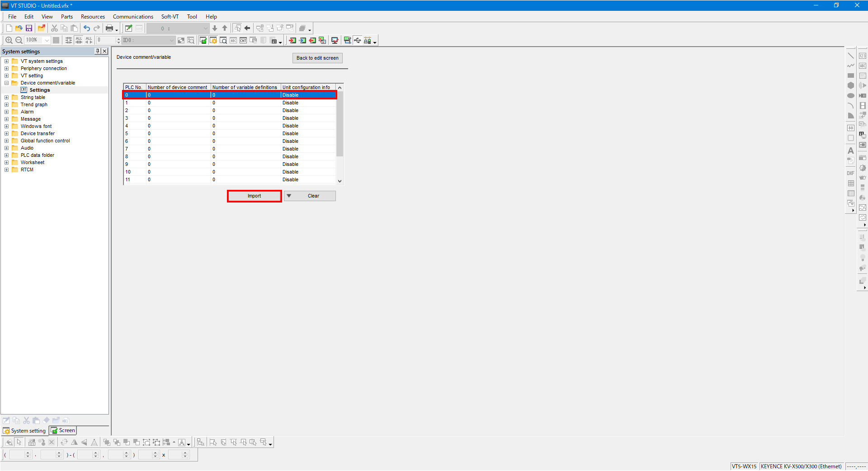Click the Open file folder icon
The height and width of the screenshot is (471, 868).
point(19,28)
